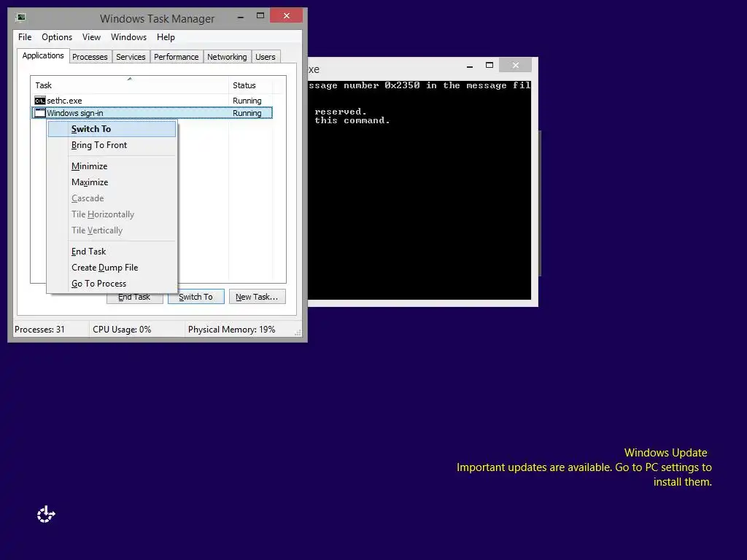747x560 pixels.
Task: Click the End Task button below the task list
Action: coord(135,298)
